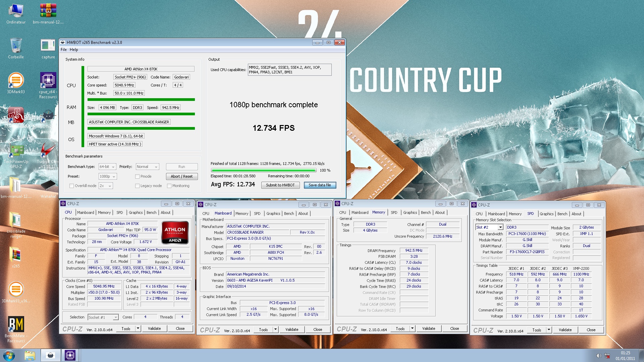644x362 pixels.
Task: Open the Slot #2 memory slot dropdown
Action: point(489,227)
